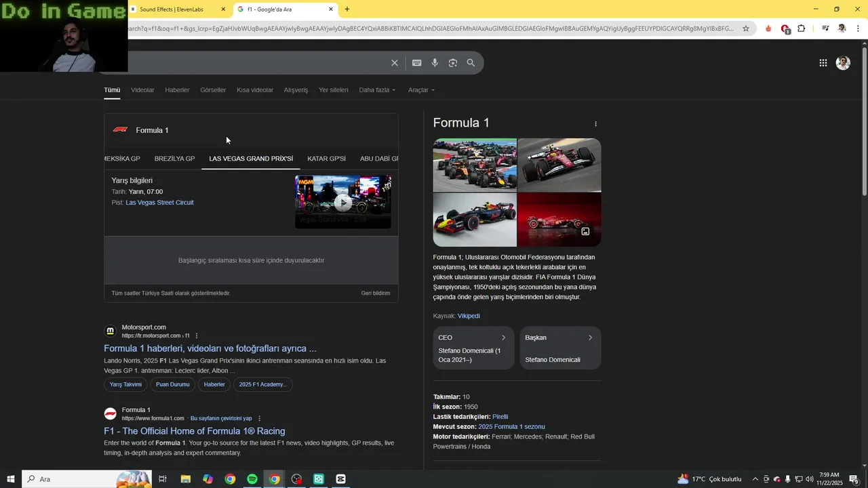The image size is (868, 488).
Task: Open formula1.com result options menu
Action: point(259,419)
